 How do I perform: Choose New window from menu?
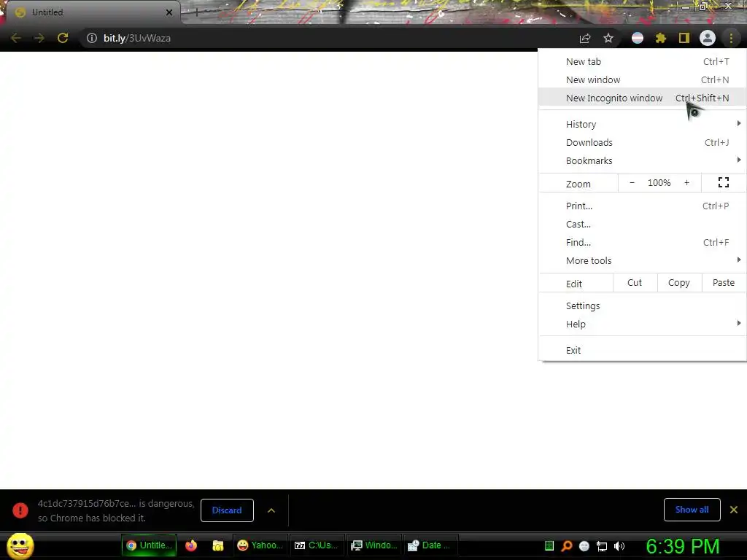tap(642, 79)
